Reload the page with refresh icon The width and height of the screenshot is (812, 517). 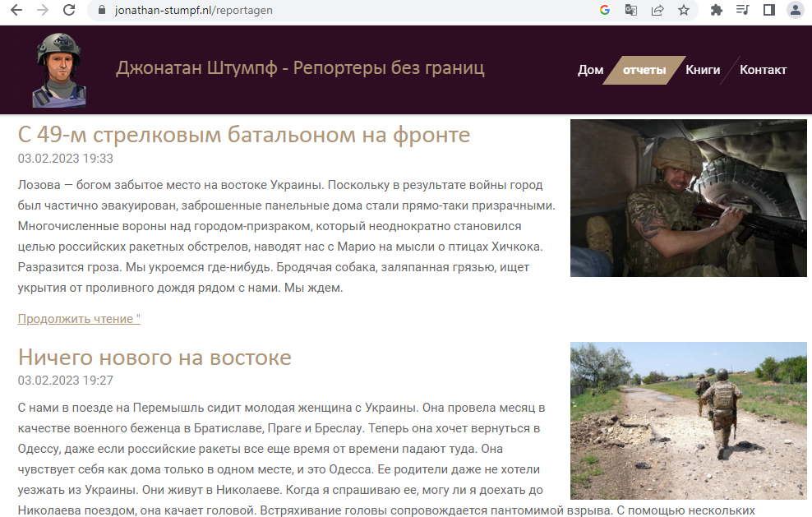pyautogui.click(x=69, y=10)
